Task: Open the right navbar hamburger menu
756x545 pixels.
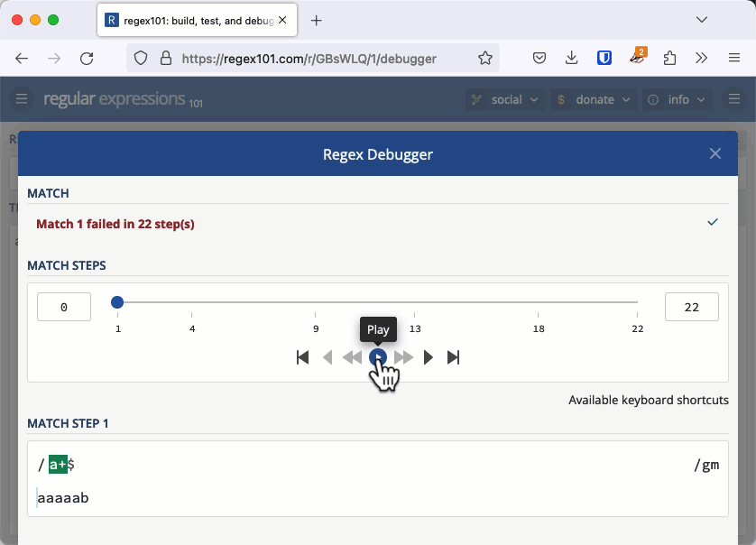Action: pos(734,99)
